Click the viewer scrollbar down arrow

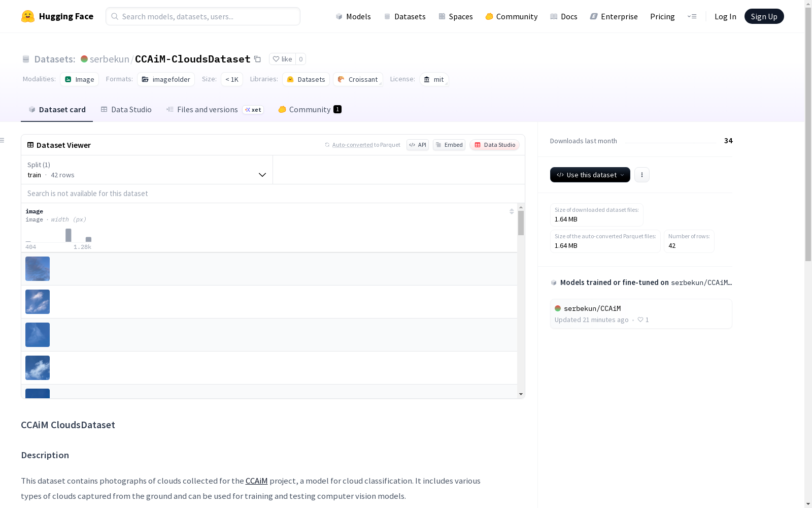(x=521, y=394)
